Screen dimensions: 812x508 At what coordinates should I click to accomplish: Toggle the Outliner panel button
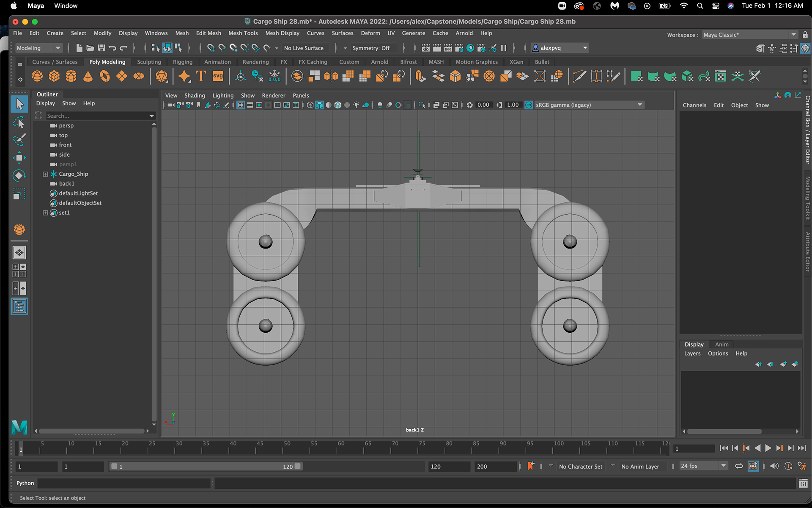click(19, 306)
